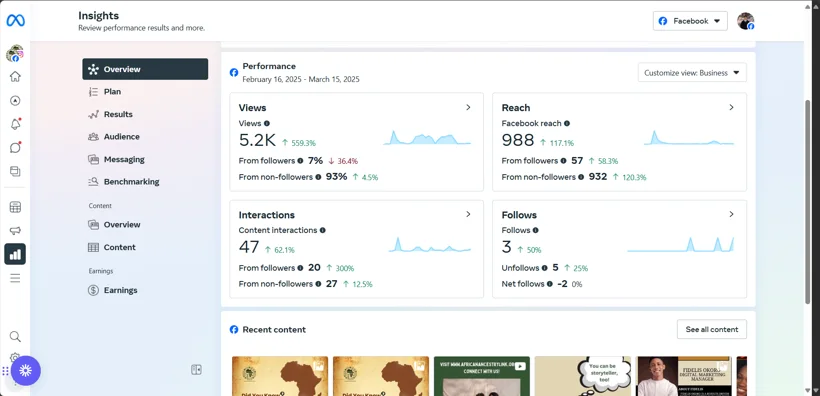Click Facebook logo beside Recent content
The width and height of the screenshot is (820, 396).
[x=234, y=330]
